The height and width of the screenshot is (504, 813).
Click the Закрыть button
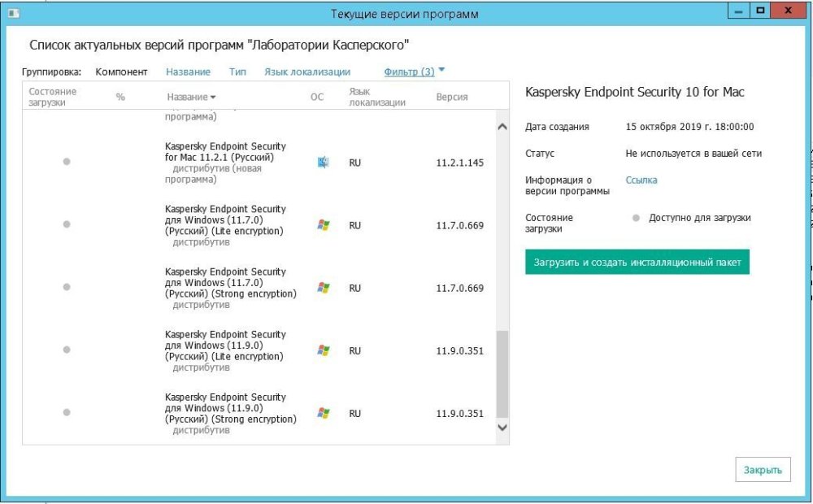point(763,469)
